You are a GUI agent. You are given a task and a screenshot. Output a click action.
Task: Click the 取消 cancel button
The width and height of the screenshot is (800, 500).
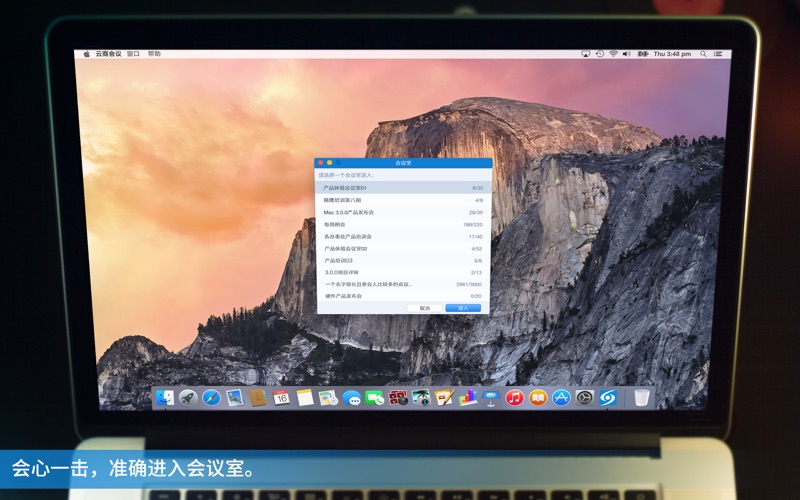424,308
